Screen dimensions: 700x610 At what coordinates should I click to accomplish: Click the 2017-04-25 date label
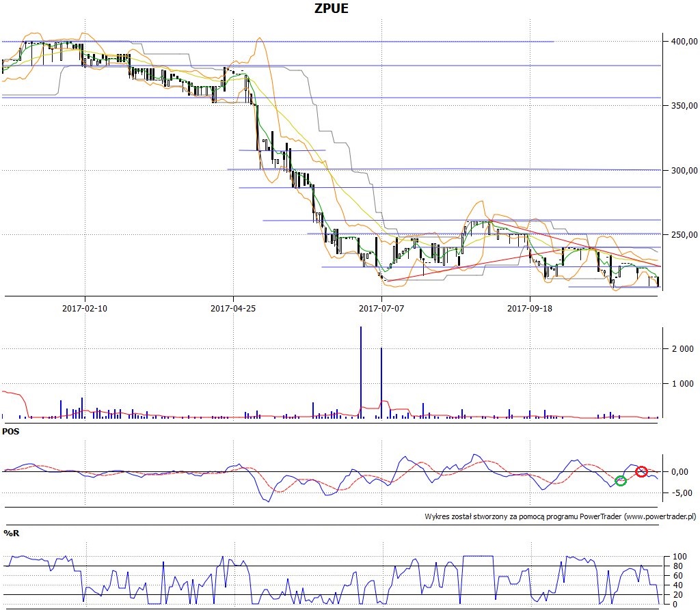[233, 308]
